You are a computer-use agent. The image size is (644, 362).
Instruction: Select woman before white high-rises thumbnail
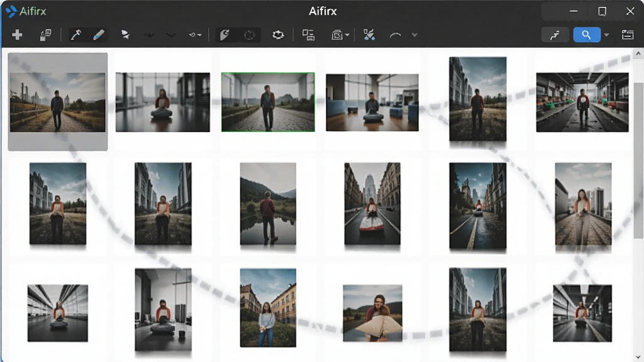pos(583,206)
